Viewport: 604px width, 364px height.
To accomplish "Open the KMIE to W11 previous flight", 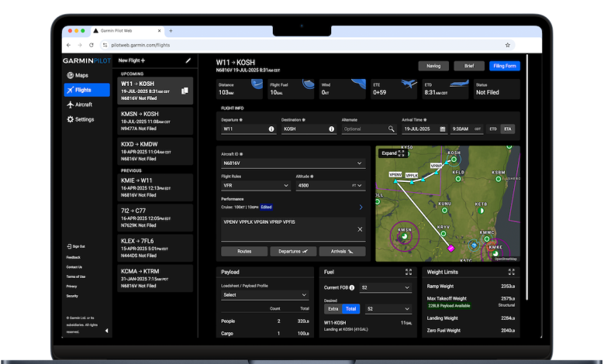I will tap(155, 187).
